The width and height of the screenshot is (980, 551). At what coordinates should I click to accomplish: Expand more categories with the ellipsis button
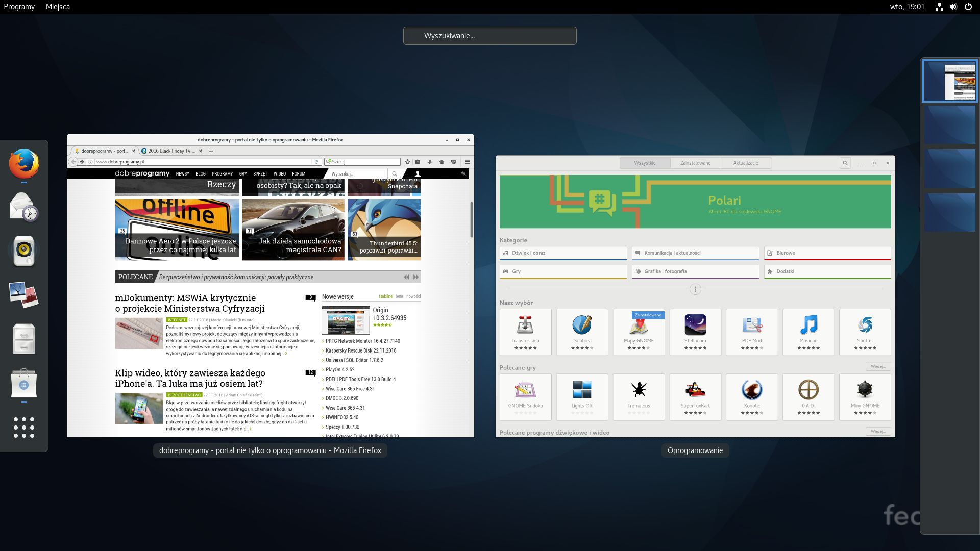695,289
